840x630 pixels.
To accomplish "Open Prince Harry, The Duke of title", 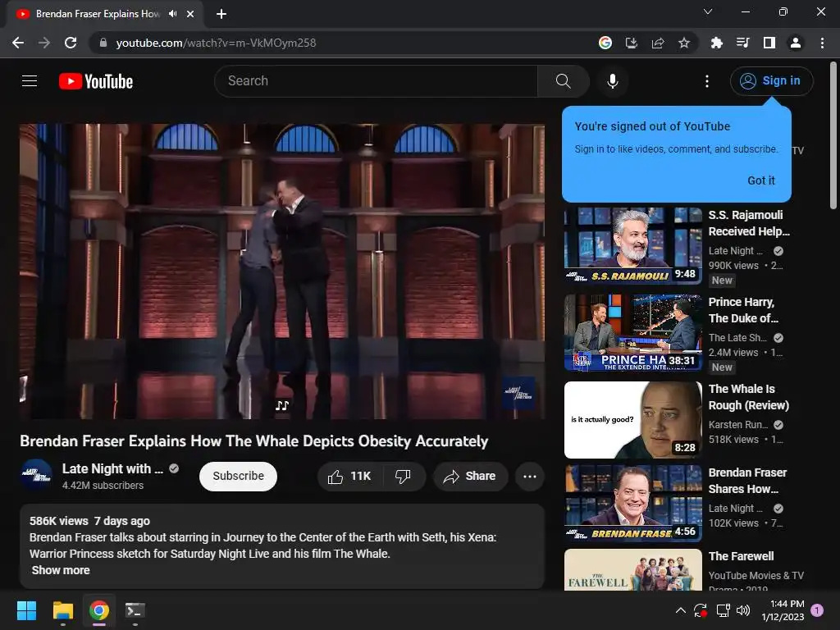I will point(743,310).
